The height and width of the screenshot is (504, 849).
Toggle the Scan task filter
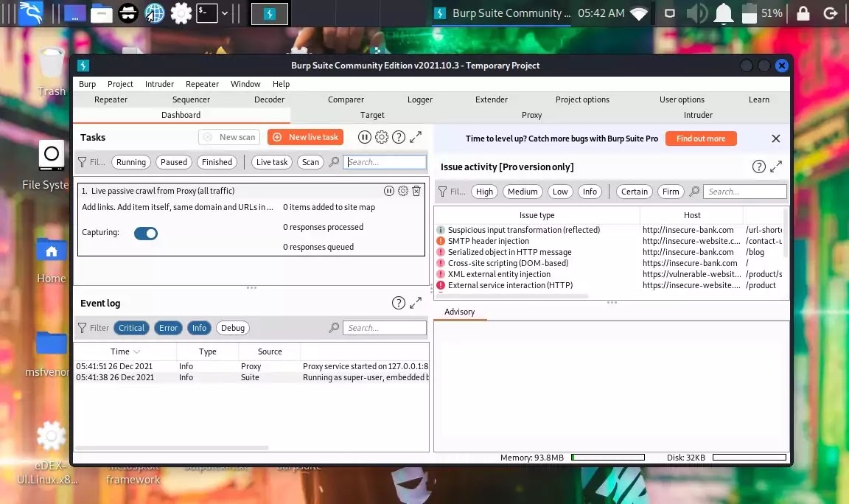point(310,162)
